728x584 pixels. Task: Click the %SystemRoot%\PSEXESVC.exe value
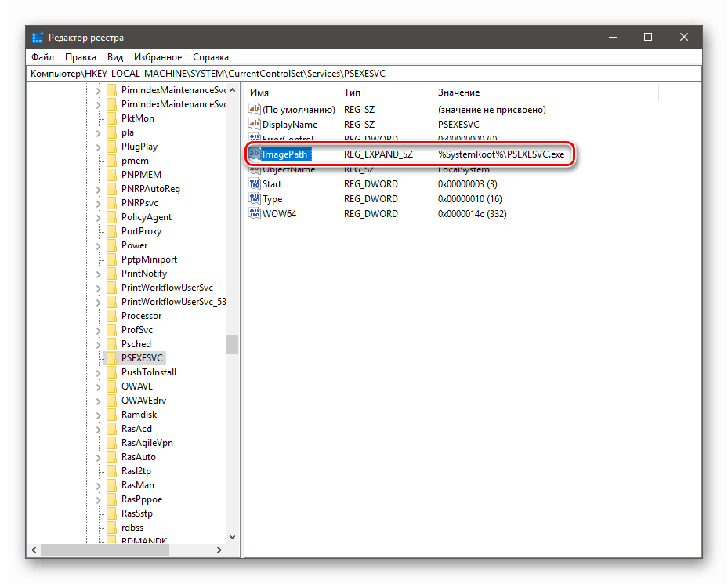[501, 154]
